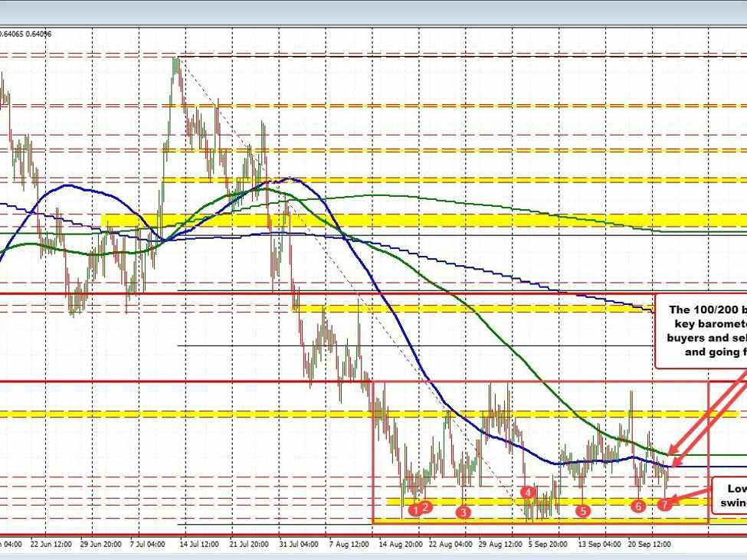747x560 pixels.
Task: Click the wide yellow band across chart middle
Action: tap(414, 221)
